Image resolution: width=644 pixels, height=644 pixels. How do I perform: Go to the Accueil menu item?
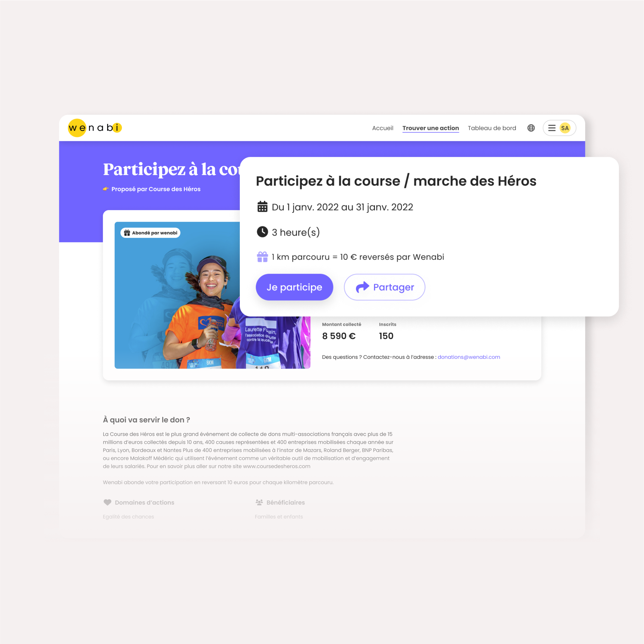[x=383, y=128]
